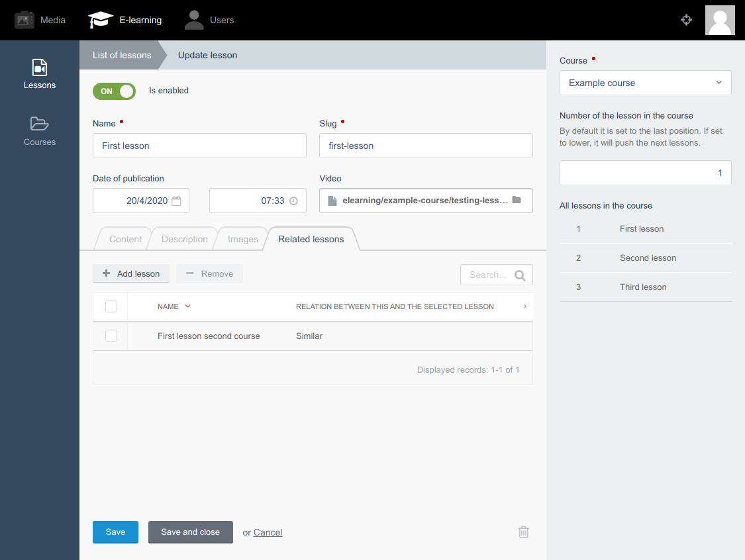Image resolution: width=745 pixels, height=560 pixels.
Task: Delete the lesson with trash icon
Action: point(524,532)
